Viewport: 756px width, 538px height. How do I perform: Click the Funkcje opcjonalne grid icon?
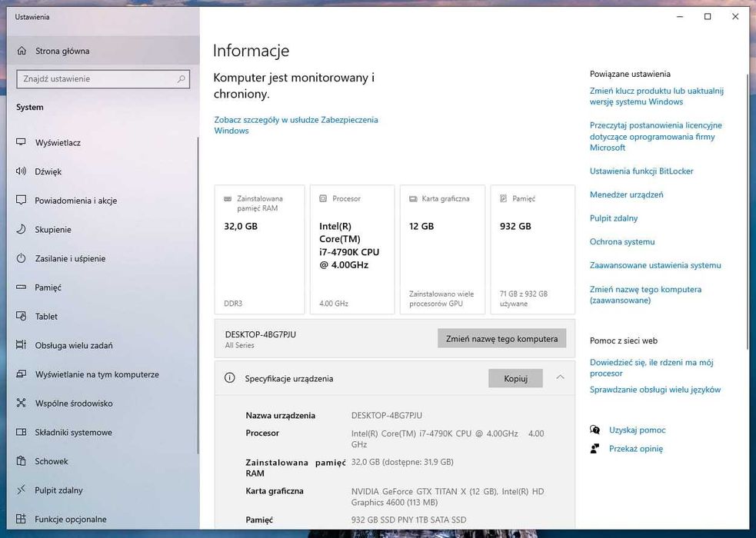point(21,519)
